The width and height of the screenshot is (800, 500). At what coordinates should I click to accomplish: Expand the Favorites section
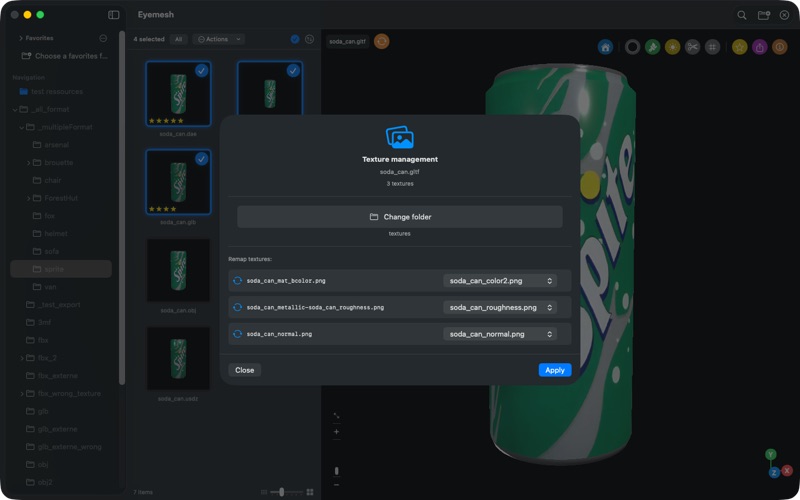[x=20, y=38]
